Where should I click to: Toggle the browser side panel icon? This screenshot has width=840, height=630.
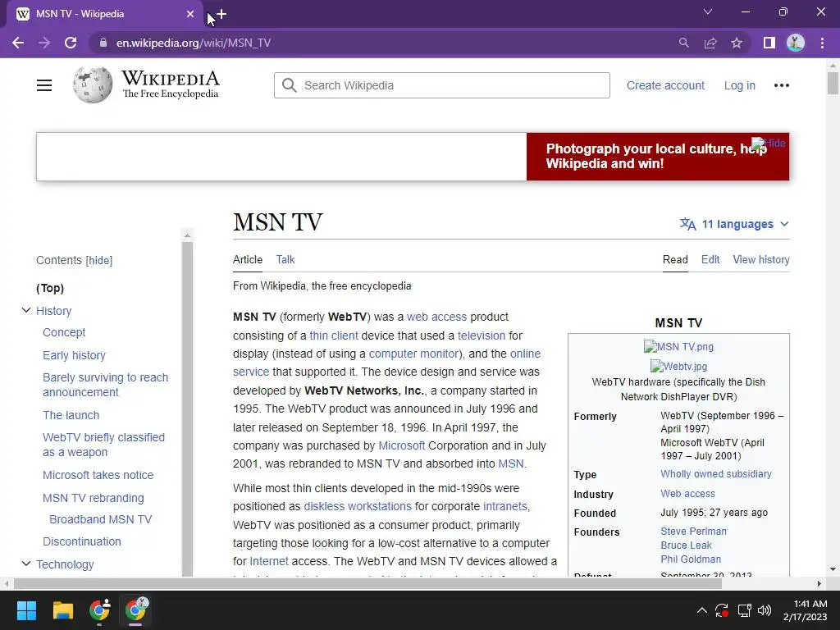click(x=769, y=43)
